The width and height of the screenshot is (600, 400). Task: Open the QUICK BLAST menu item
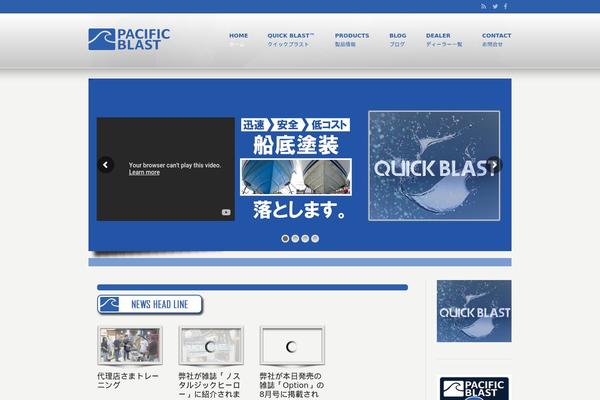(x=291, y=39)
